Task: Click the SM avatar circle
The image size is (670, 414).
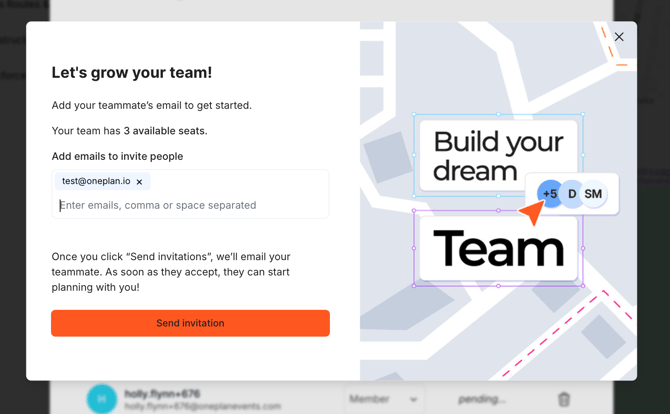Action: coord(593,194)
